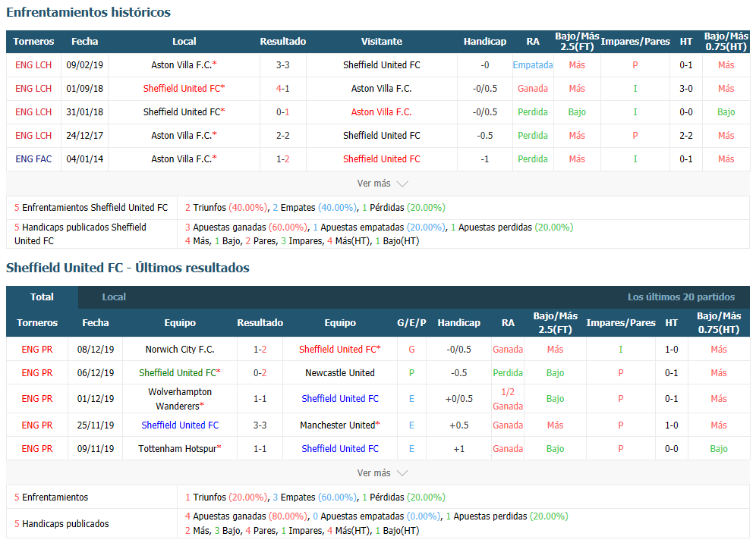Open Sheffield United FC on 09/11/19 row
This screenshot has width=756, height=543.
(340, 449)
